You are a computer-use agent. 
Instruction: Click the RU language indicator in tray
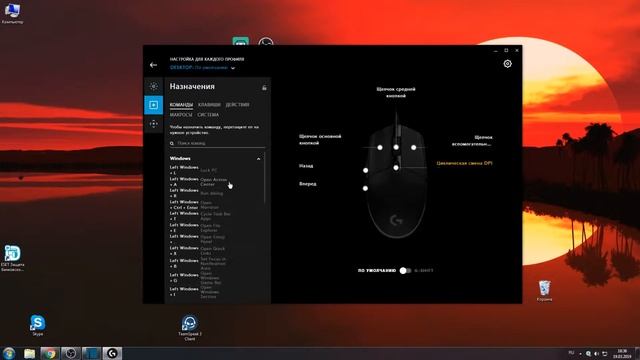click(x=571, y=353)
